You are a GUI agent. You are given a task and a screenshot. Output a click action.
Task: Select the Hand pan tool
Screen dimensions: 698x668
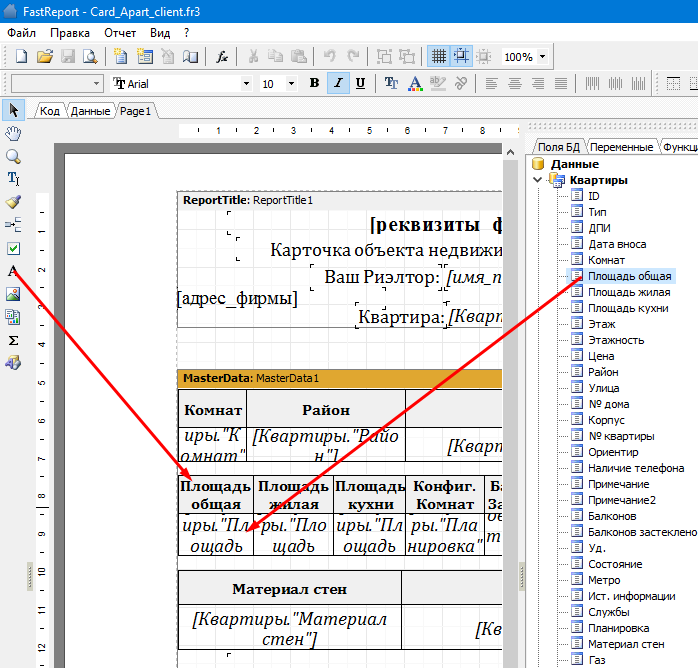(13, 133)
